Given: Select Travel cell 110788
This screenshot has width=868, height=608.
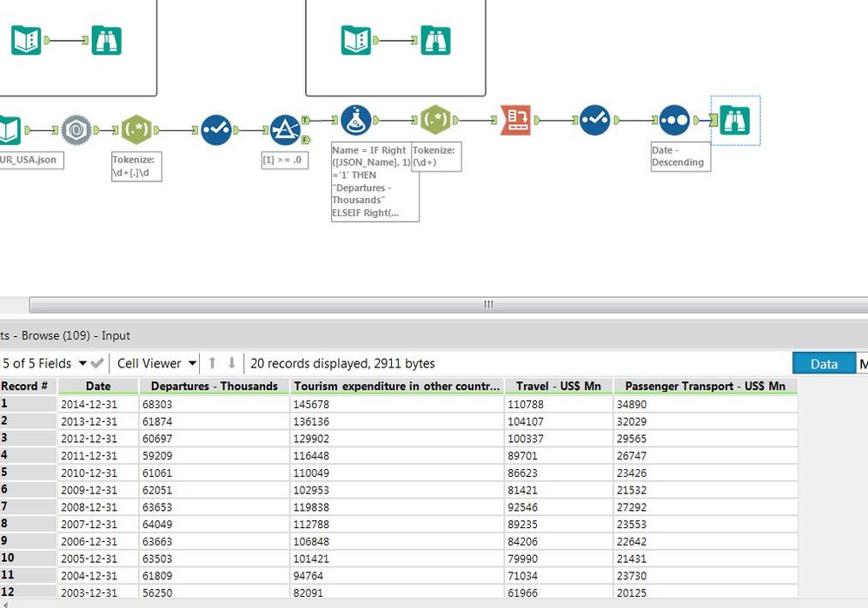Looking at the screenshot, I should click(x=559, y=405).
